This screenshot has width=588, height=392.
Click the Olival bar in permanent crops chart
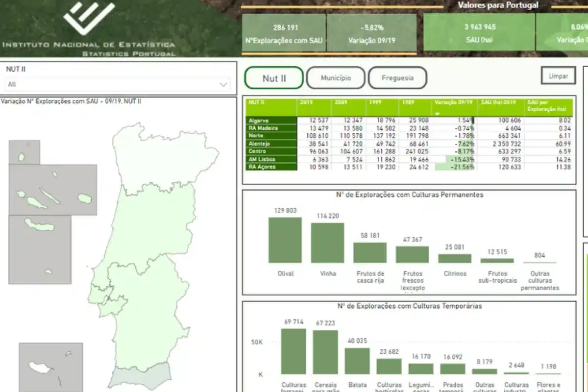point(286,240)
